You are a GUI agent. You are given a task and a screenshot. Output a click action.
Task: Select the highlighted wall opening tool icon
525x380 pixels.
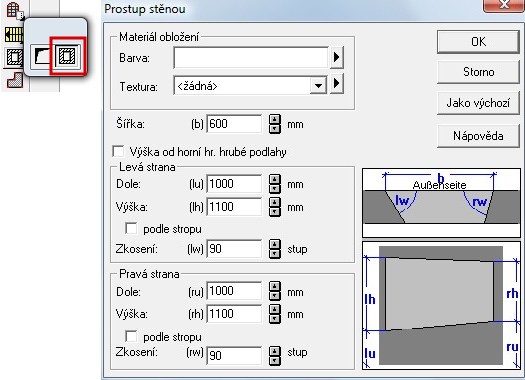pyautogui.click(x=67, y=56)
